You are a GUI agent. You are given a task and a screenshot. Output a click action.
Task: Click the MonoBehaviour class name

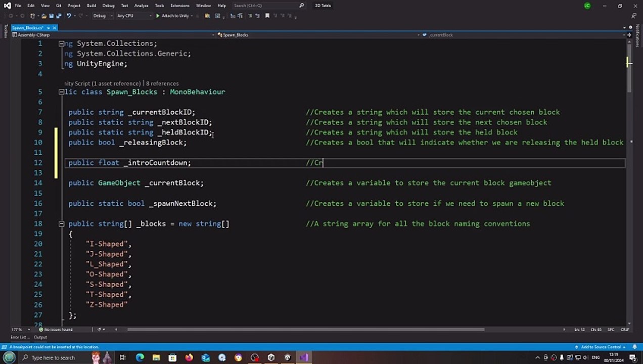coord(197,92)
